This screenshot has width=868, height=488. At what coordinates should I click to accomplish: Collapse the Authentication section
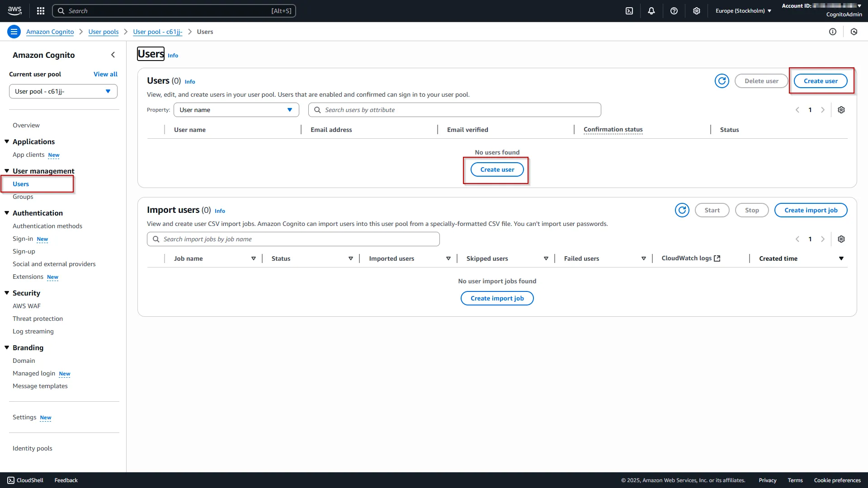(x=7, y=213)
